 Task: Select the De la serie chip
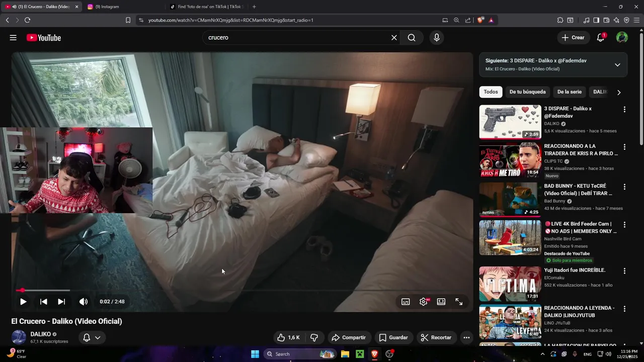point(569,92)
